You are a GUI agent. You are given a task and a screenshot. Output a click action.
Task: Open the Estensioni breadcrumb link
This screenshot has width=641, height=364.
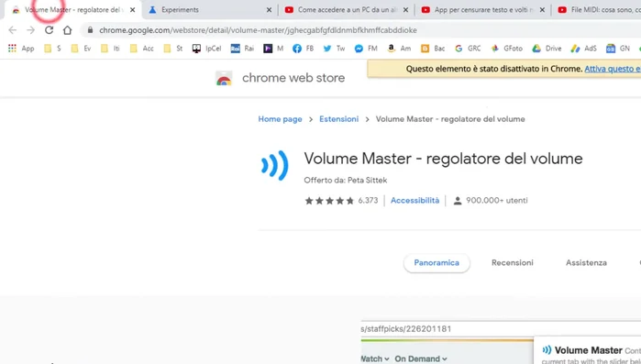click(339, 119)
